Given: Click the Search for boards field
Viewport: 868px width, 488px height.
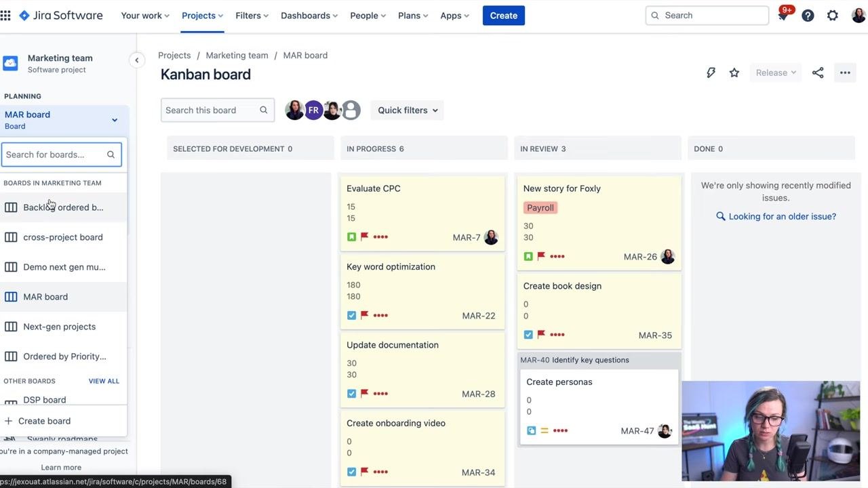Looking at the screenshot, I should tap(61, 155).
